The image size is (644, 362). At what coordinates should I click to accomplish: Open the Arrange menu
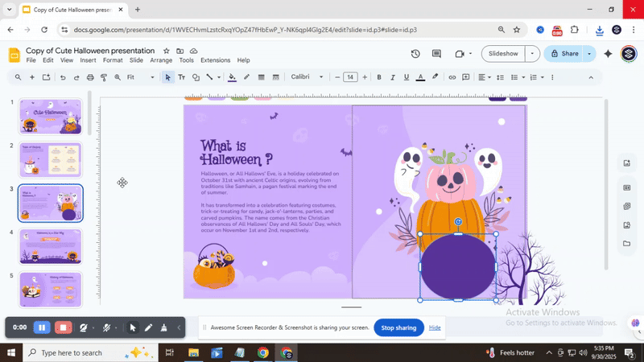(x=161, y=60)
